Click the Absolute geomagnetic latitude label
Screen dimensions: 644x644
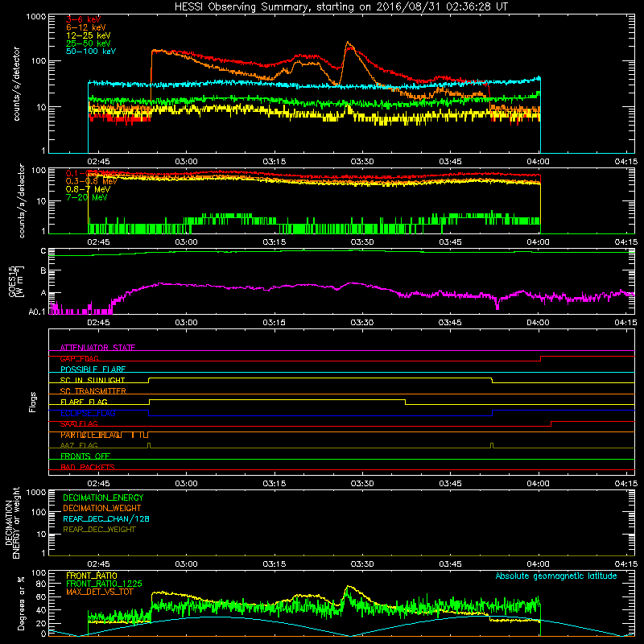556,576
